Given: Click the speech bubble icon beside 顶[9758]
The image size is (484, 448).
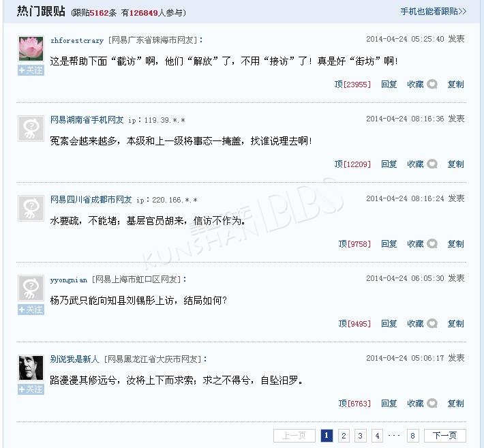Looking at the screenshot, I should pyautogui.click(x=432, y=244).
